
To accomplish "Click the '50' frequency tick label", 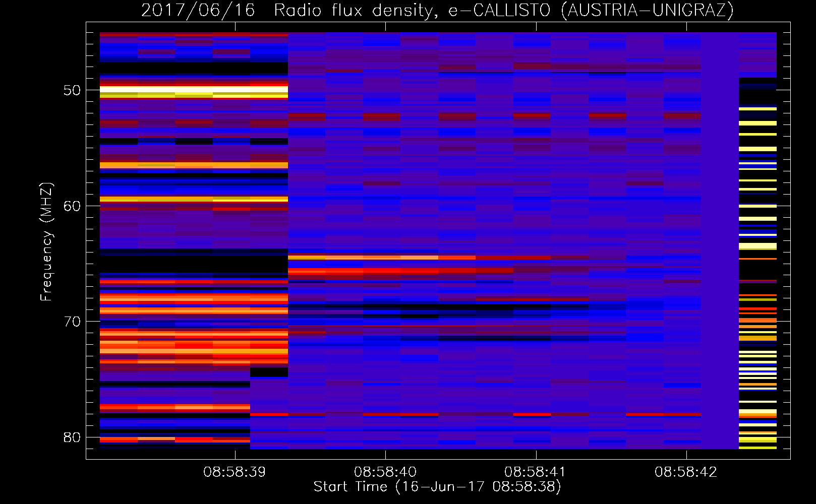I will [x=72, y=91].
